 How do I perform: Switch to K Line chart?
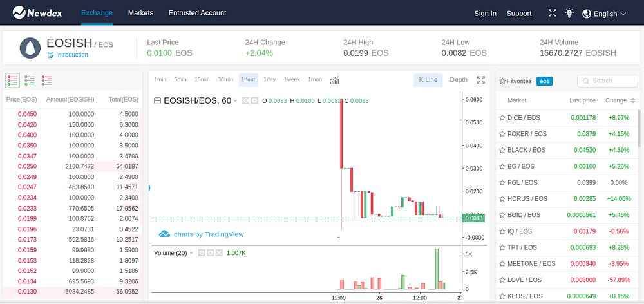tap(428, 80)
